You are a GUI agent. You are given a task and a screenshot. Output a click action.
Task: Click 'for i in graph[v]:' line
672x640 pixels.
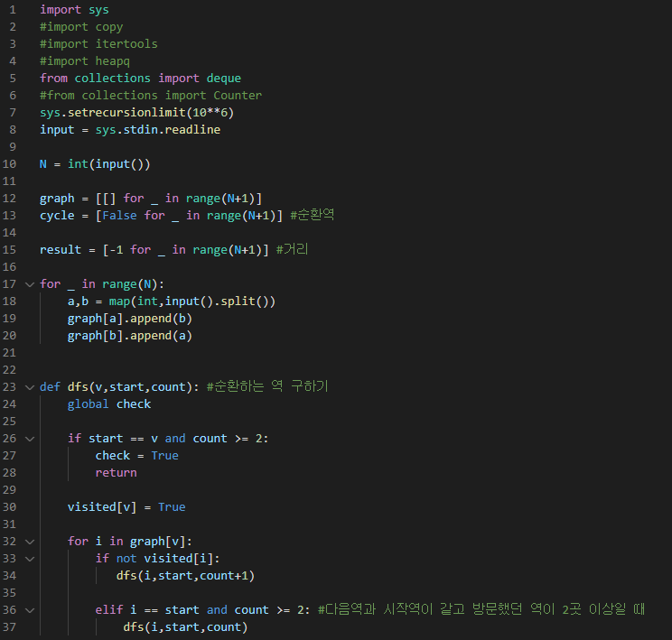click(130, 541)
